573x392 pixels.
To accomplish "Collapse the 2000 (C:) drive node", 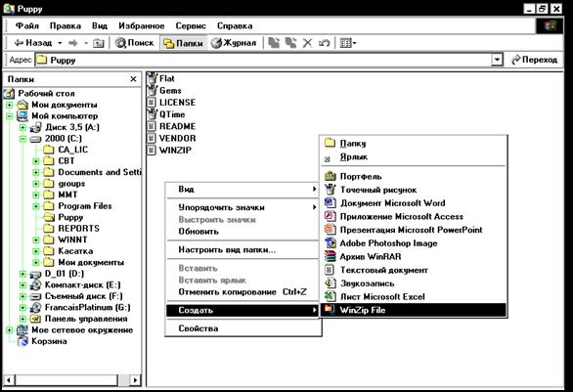I will click(x=22, y=139).
